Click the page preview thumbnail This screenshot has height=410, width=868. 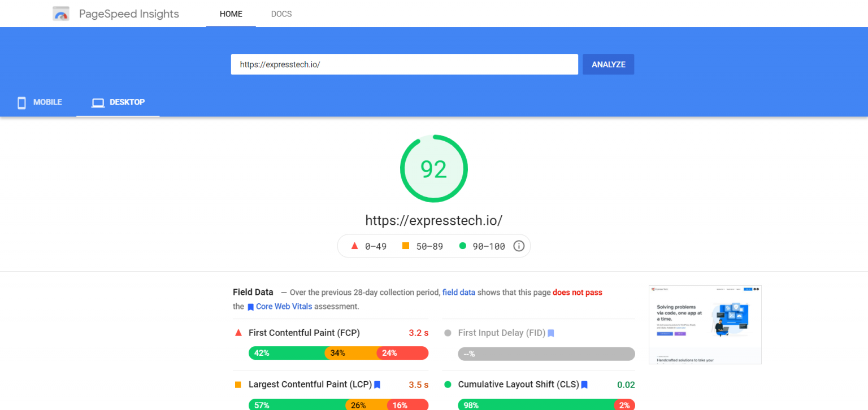pos(705,324)
